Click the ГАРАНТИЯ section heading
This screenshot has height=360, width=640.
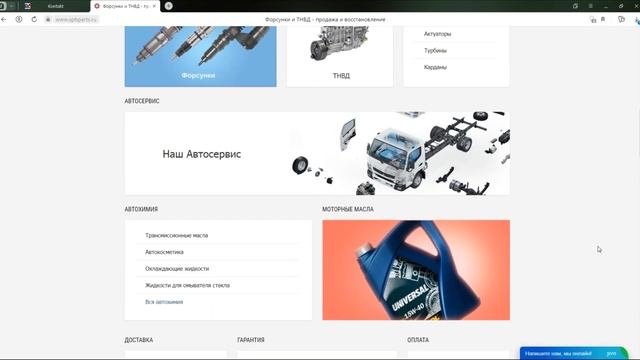coord(251,340)
